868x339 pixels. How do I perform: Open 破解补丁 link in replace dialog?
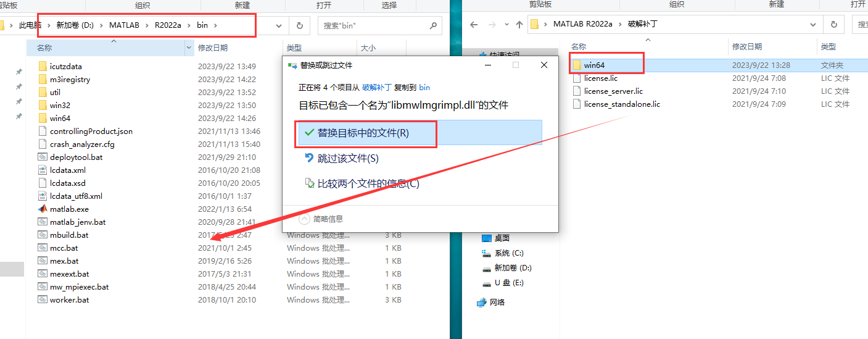[x=376, y=88]
